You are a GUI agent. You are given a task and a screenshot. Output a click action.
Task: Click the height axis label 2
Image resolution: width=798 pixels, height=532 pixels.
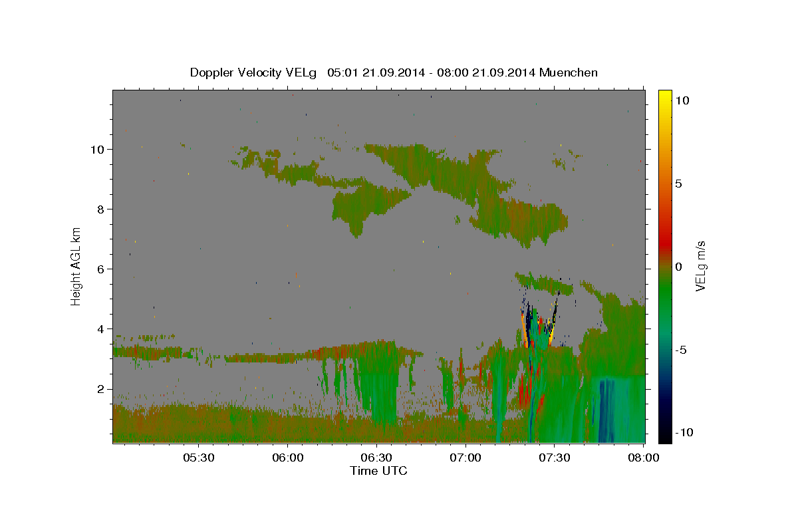pyautogui.click(x=100, y=388)
